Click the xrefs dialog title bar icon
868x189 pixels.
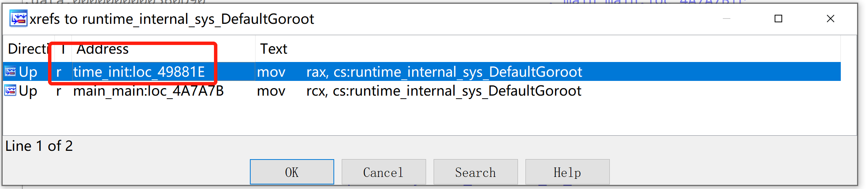pyautogui.click(x=19, y=19)
